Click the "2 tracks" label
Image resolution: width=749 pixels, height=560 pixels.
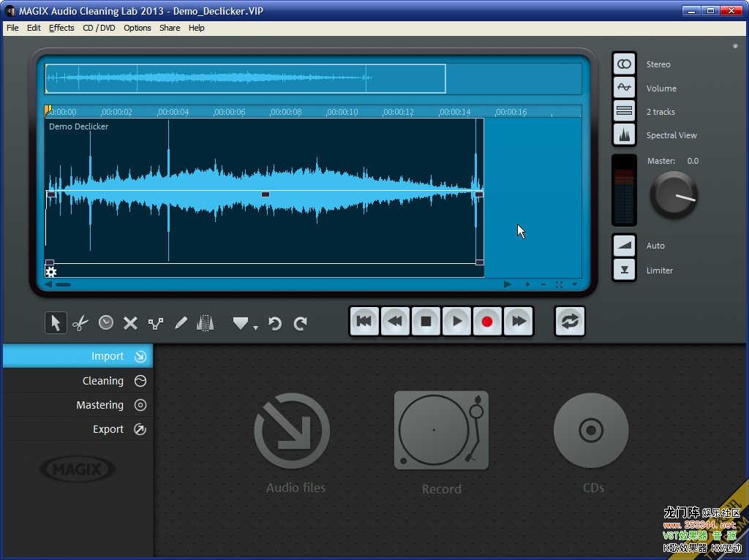coord(660,112)
